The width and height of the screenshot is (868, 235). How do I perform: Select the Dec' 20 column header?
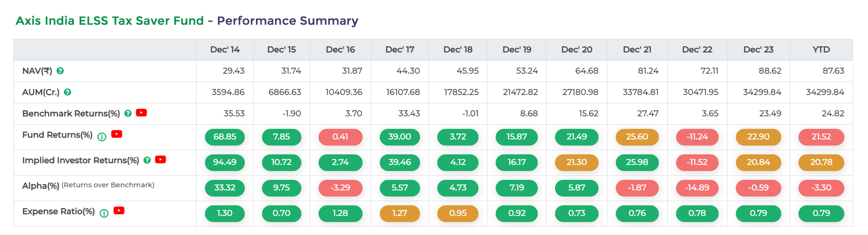tap(577, 50)
